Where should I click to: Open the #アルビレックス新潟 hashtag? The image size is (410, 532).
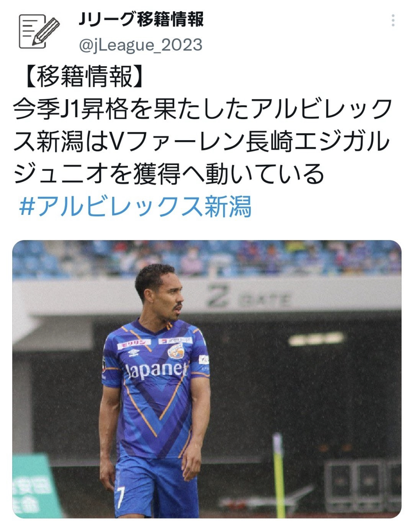pos(135,206)
